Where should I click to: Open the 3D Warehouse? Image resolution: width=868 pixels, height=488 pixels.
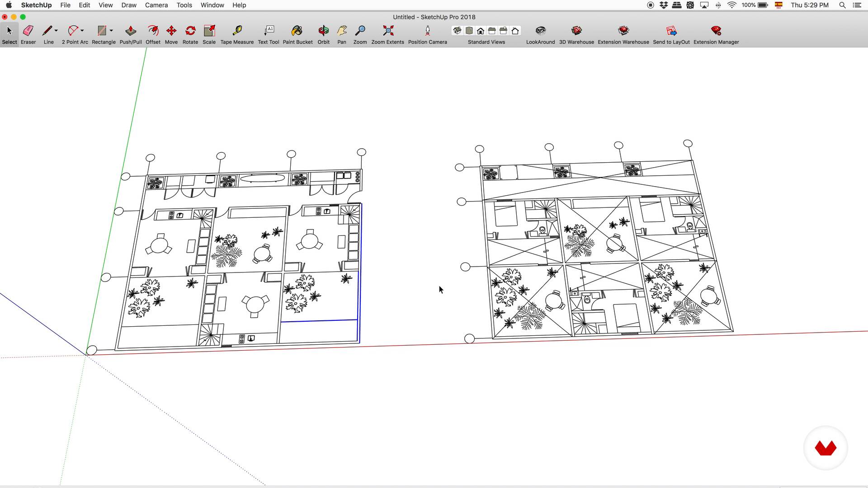[576, 31]
